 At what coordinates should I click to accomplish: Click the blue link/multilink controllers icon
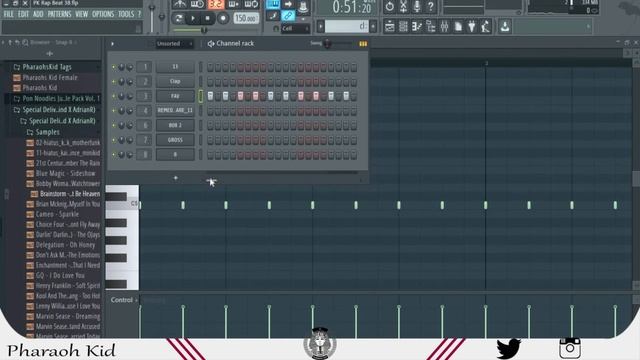(288, 16)
